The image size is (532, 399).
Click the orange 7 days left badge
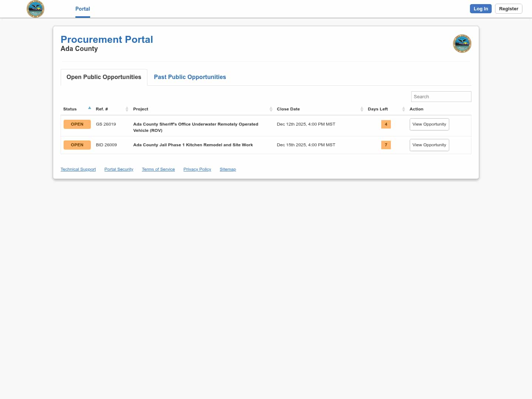click(x=386, y=145)
